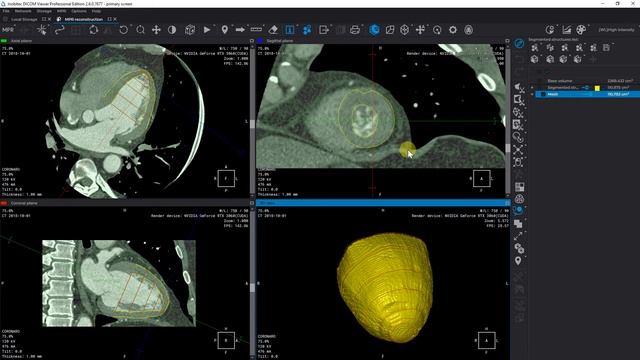Switch to the MPR reconstruction tab
This screenshot has height=360, width=640.
click(83, 19)
